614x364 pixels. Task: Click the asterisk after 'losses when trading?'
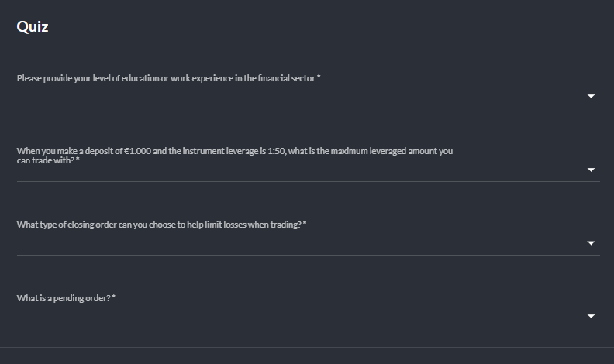[305, 224]
